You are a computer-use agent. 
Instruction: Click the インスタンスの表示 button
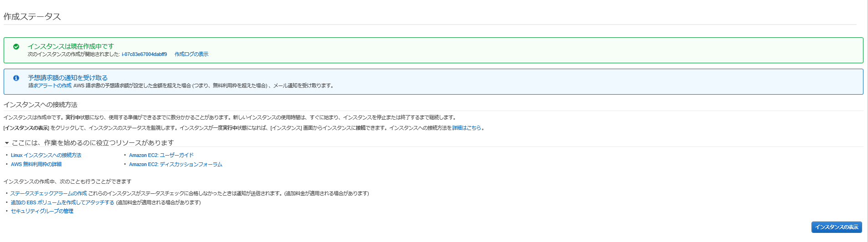(837, 227)
